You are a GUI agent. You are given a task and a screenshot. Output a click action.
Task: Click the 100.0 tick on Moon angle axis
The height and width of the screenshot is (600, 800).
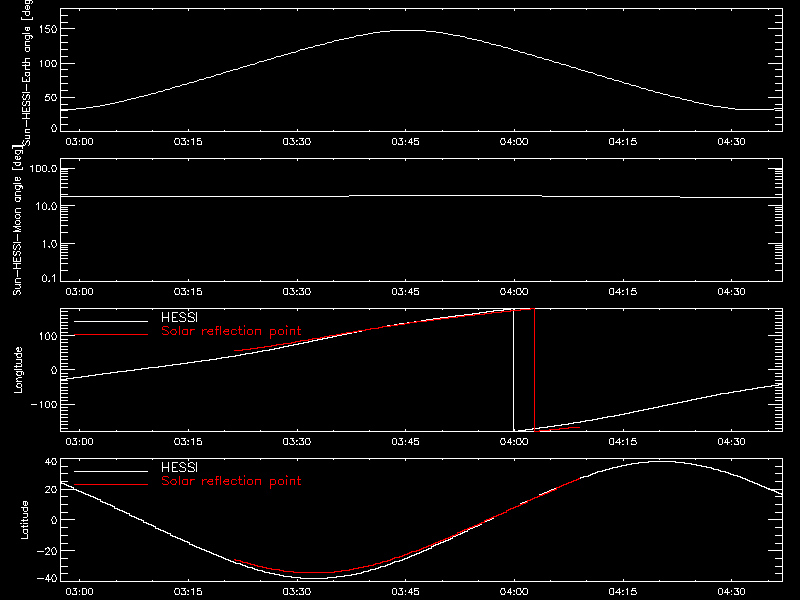(43, 168)
